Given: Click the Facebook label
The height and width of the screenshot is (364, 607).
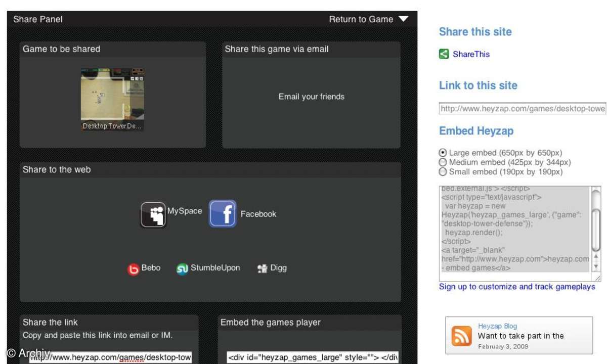Looking at the screenshot, I should point(258,214).
